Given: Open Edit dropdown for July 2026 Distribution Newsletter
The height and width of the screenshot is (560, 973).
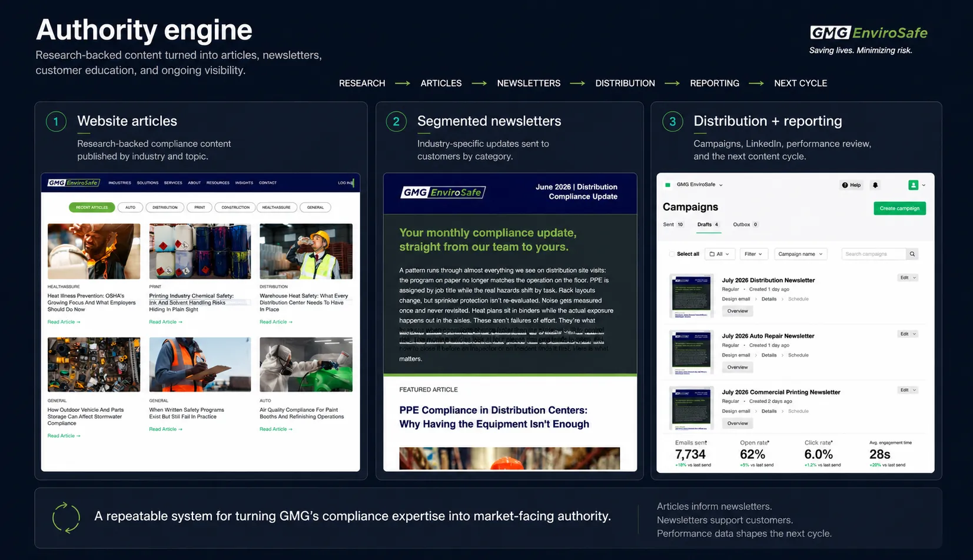Looking at the screenshot, I should (908, 278).
